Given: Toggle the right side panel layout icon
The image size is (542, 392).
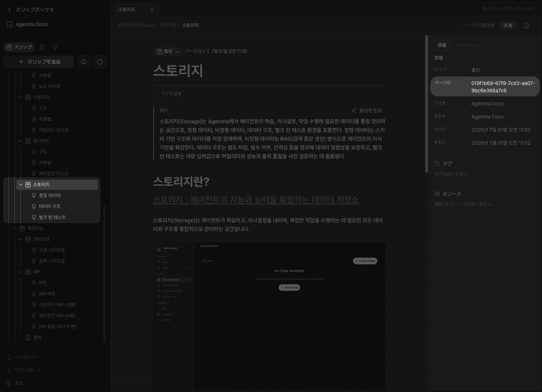Looking at the screenshot, I should (526, 25).
